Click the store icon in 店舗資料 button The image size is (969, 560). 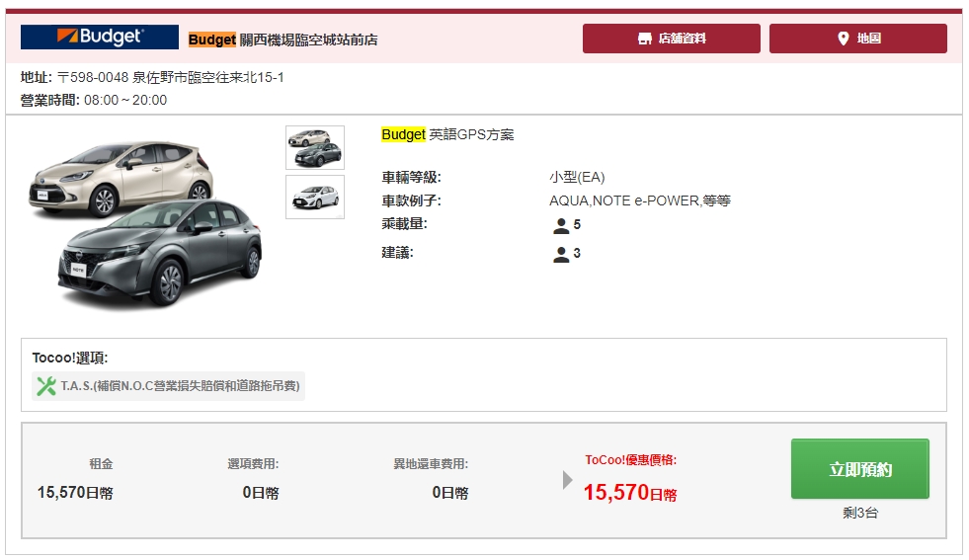click(x=645, y=39)
